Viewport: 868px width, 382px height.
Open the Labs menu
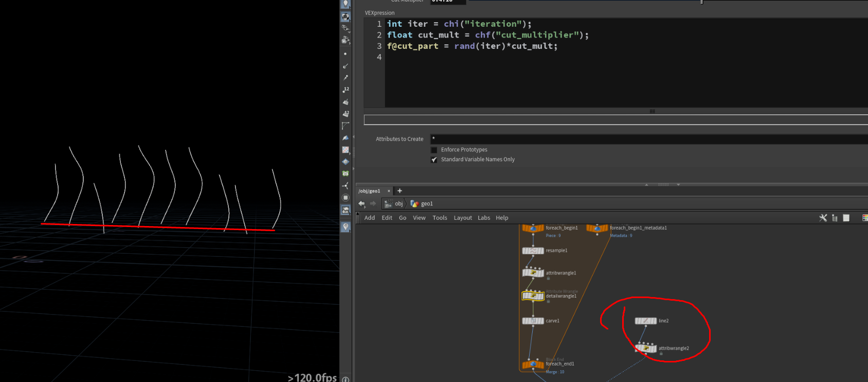(x=484, y=218)
